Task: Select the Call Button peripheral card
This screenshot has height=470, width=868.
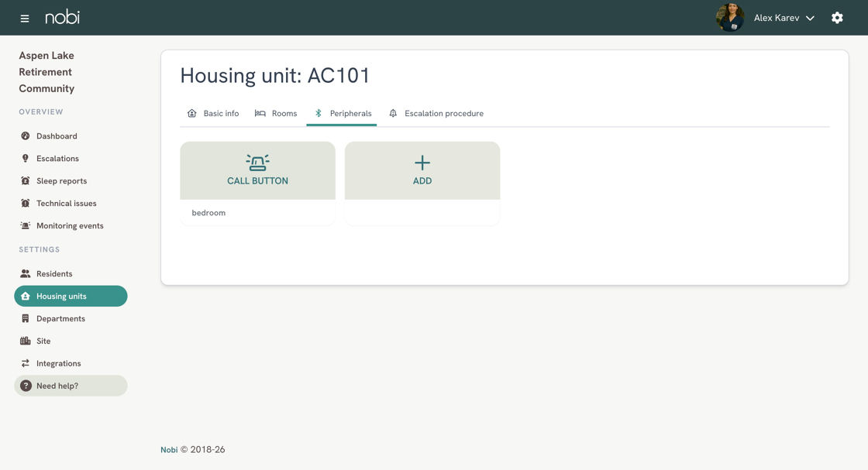Action: coord(257,183)
